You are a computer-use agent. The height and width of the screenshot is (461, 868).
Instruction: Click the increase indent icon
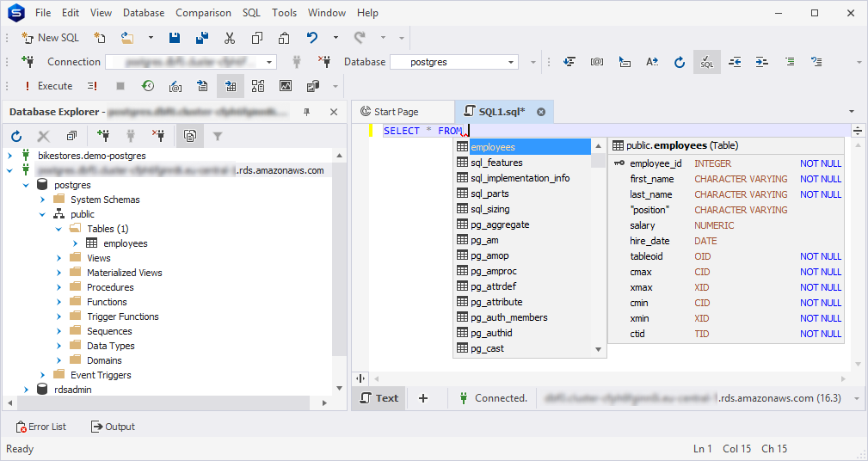762,62
